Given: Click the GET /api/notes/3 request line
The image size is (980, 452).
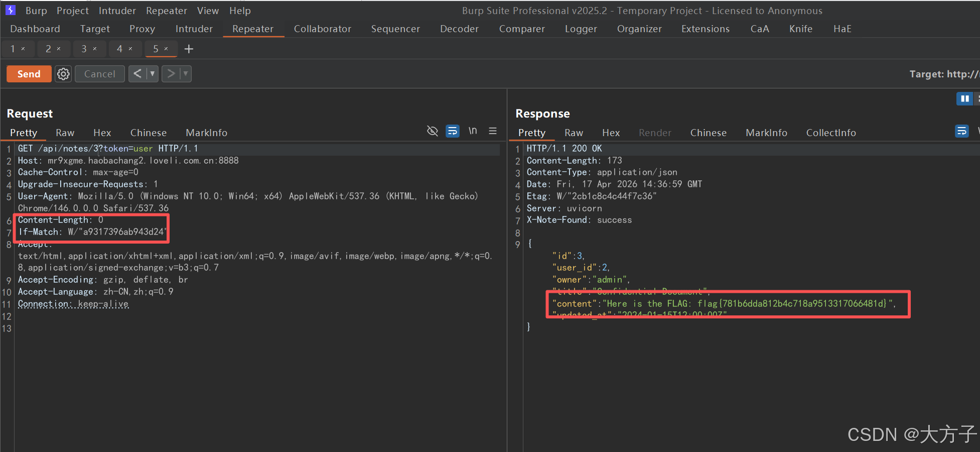Looking at the screenshot, I should [x=108, y=149].
